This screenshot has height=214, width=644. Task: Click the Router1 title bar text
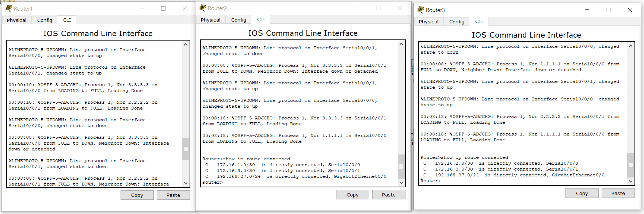23,8
